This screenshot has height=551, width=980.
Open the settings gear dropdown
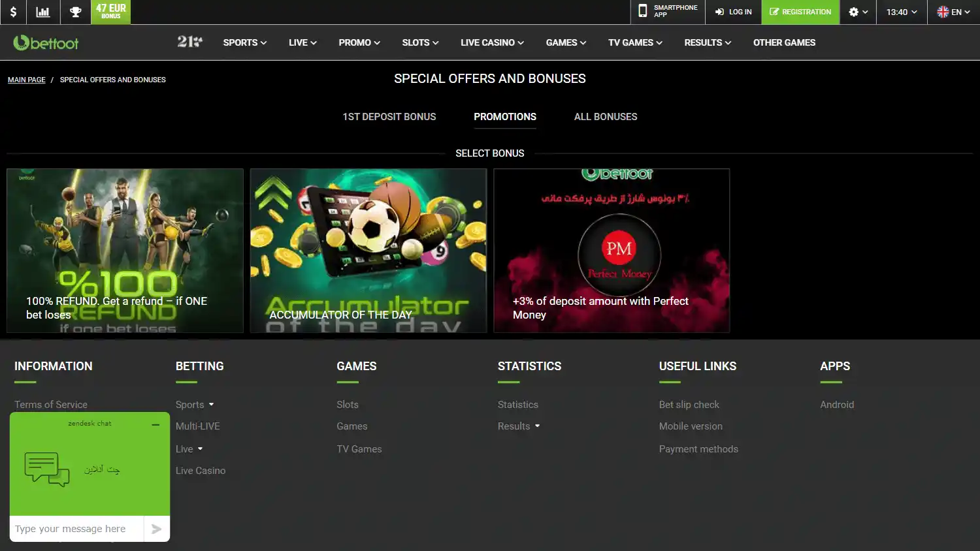858,12
